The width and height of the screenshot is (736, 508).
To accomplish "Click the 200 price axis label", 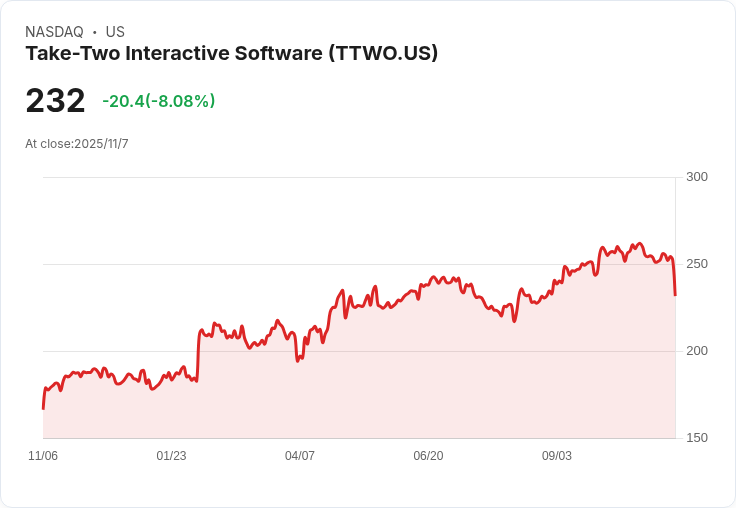I will (697, 351).
